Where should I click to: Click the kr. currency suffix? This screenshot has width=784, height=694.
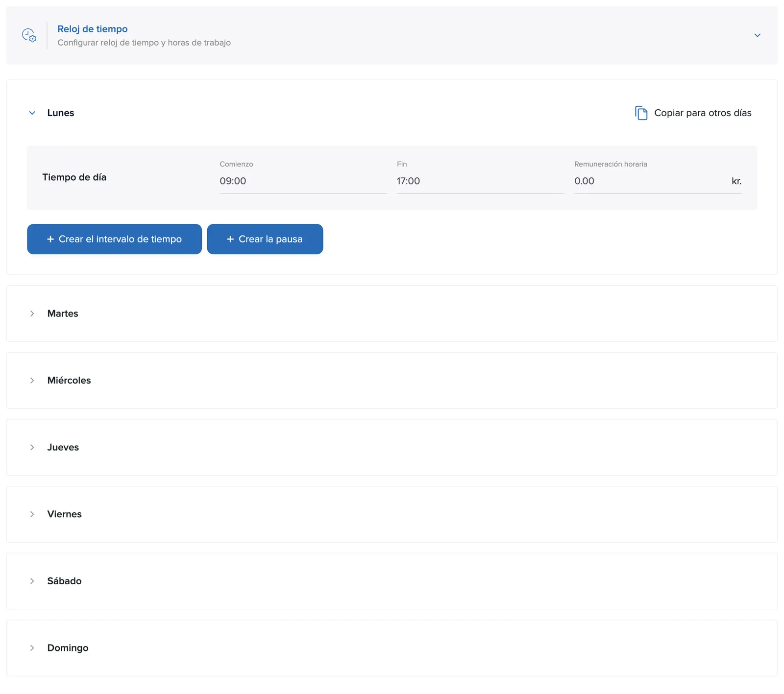pos(736,181)
